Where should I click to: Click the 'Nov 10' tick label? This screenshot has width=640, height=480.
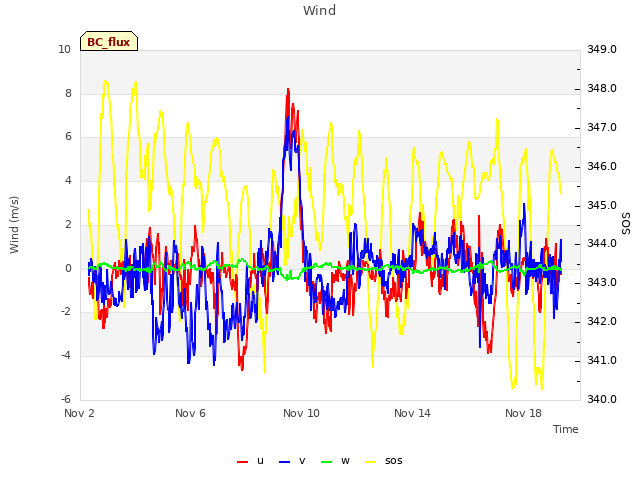301,413
